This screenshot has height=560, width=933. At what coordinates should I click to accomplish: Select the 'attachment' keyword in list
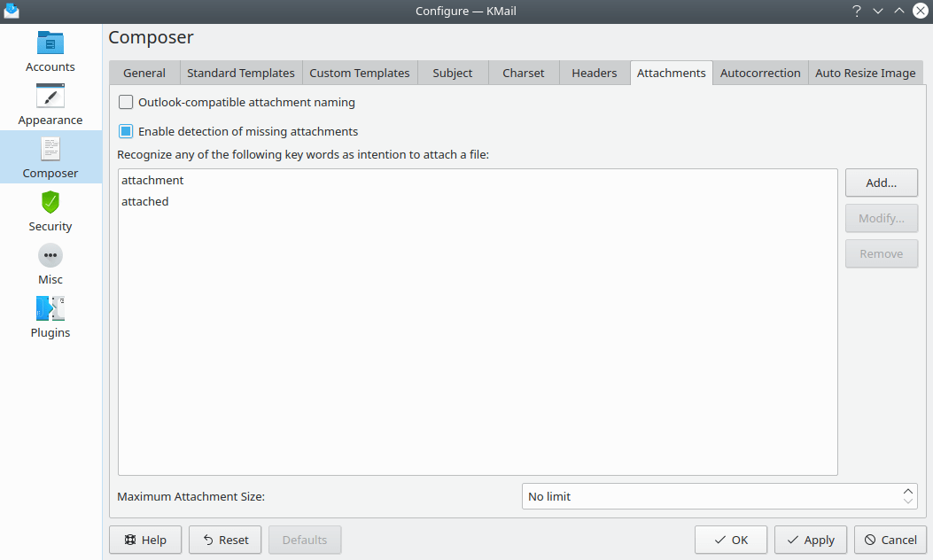click(x=152, y=180)
